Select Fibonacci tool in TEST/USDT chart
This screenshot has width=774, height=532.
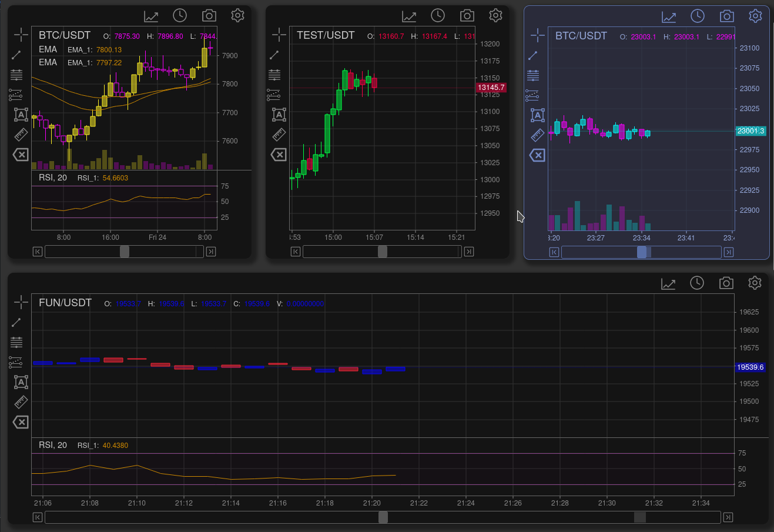coord(273,95)
